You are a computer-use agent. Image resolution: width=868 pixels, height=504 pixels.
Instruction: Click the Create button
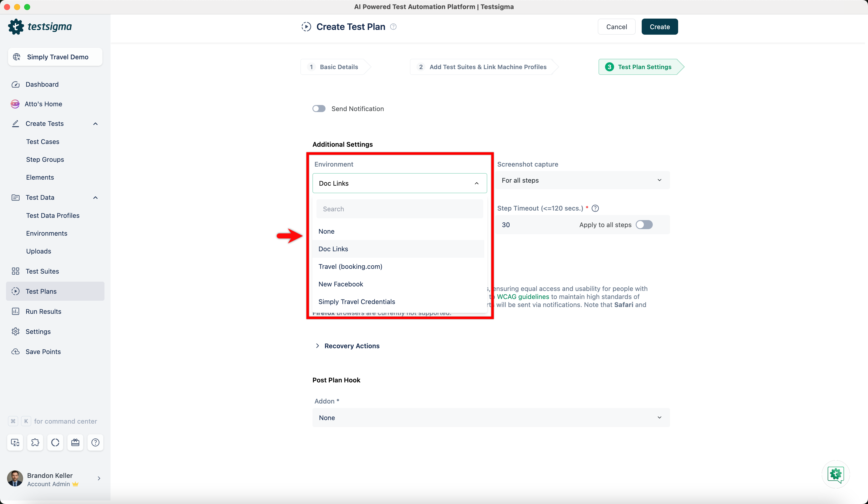(x=659, y=27)
